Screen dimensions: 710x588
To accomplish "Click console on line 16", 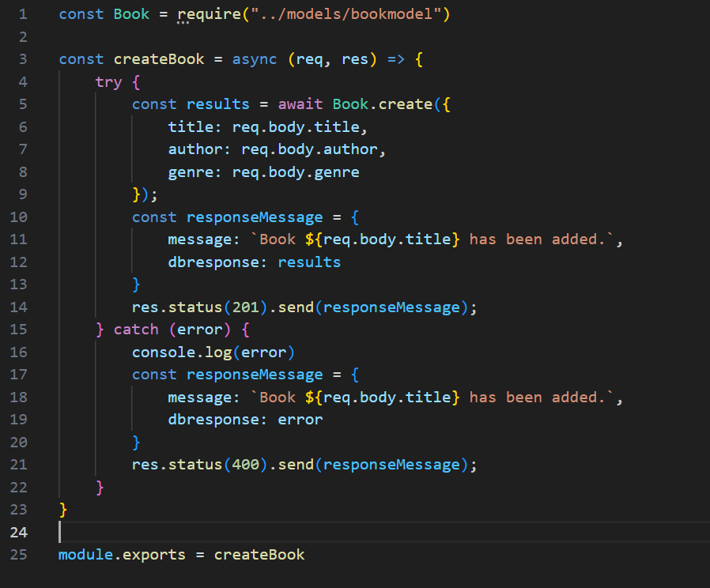I will click(164, 352).
